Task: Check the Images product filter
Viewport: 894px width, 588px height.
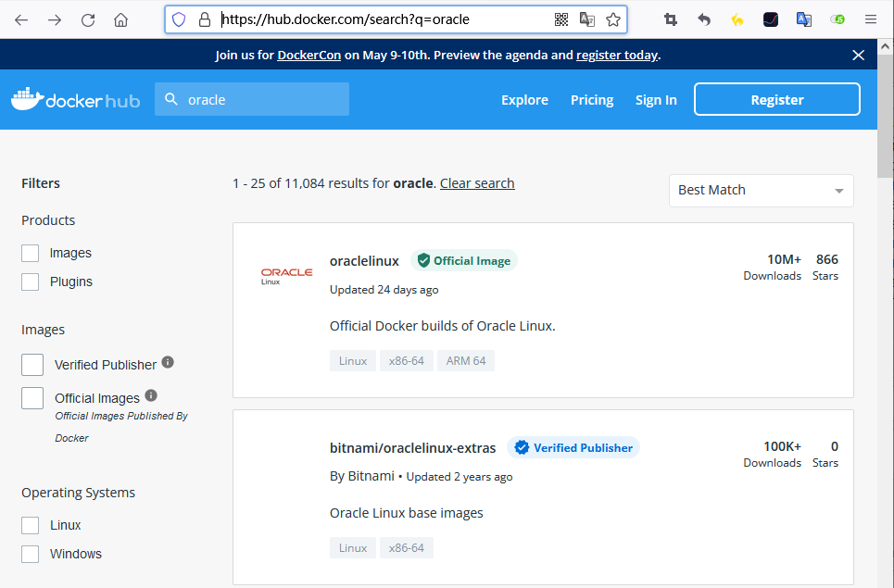Action: coord(31,253)
